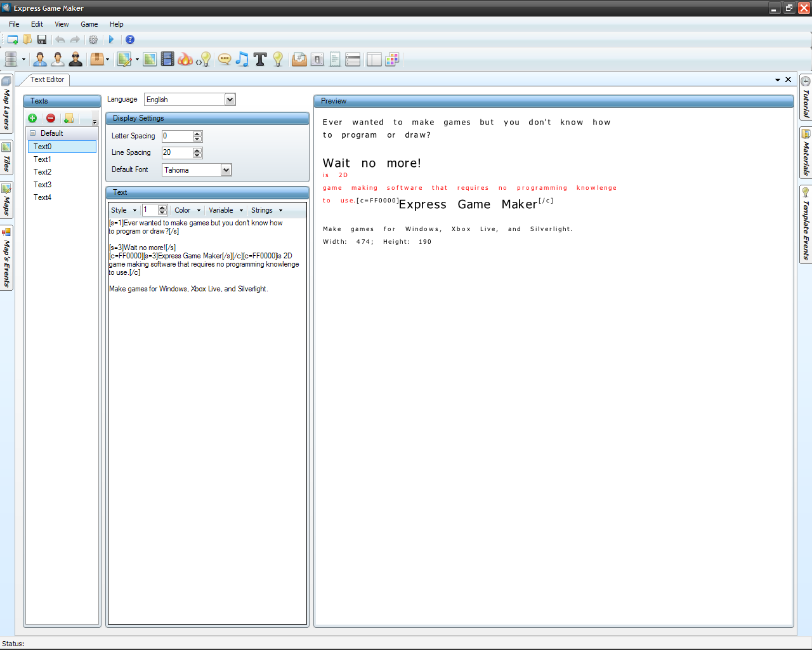Open the Tutorial side tab
The image size is (812, 650).
(x=806, y=97)
